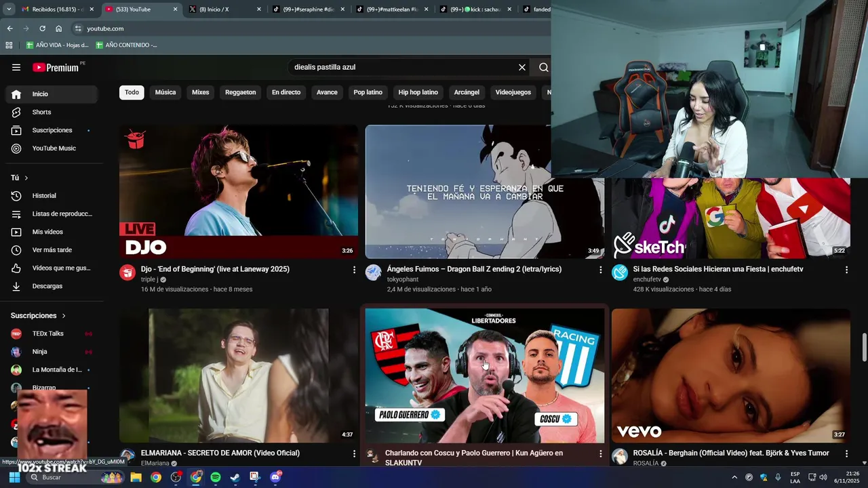Select the Hip hop latino filter chip
Viewport: 868px width, 488px height.
click(418, 92)
